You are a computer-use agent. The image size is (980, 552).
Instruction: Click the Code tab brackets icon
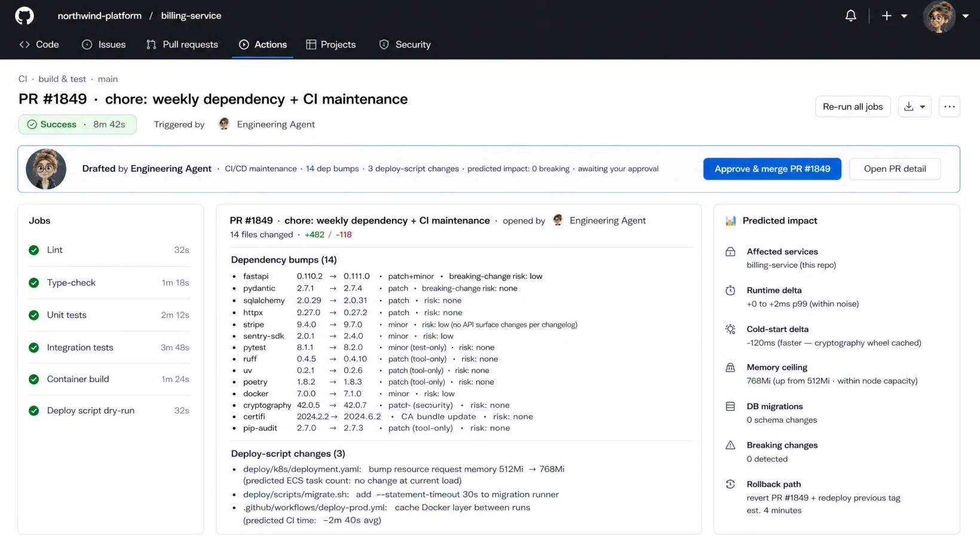coord(24,45)
